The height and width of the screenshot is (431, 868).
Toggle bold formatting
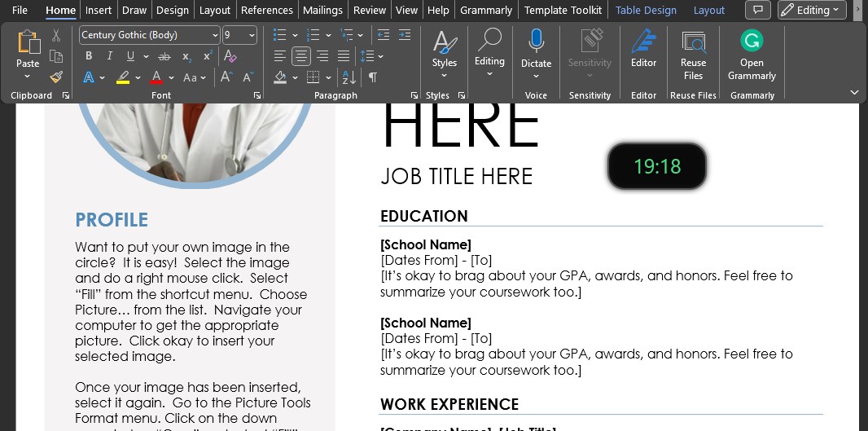[89, 56]
